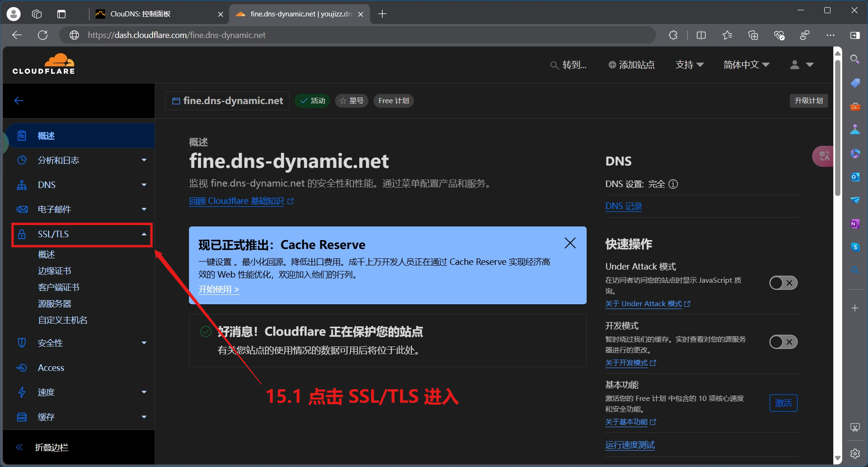The image size is (868, 467).
Task: Close the ClouDNS 控制面板 tab
Action: tap(220, 14)
